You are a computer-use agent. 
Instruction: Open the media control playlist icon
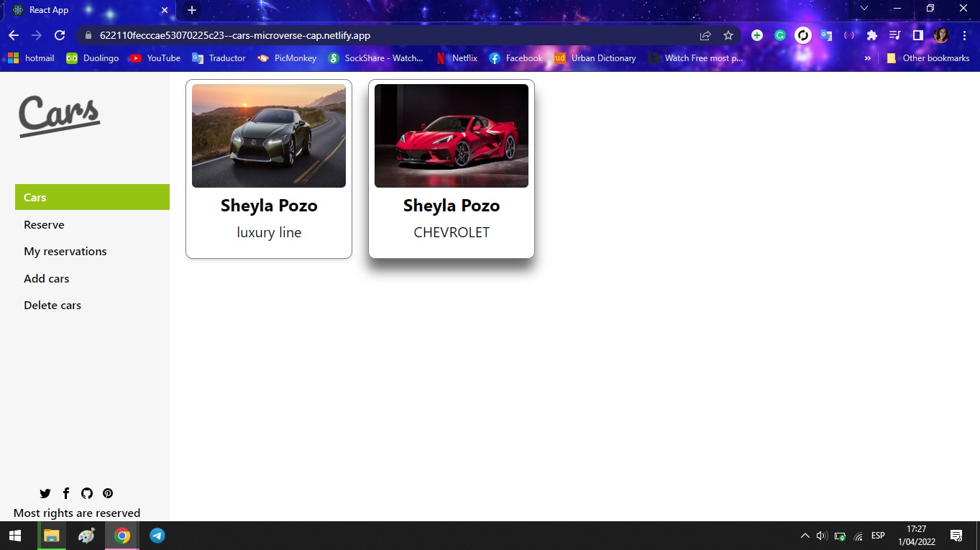click(895, 35)
